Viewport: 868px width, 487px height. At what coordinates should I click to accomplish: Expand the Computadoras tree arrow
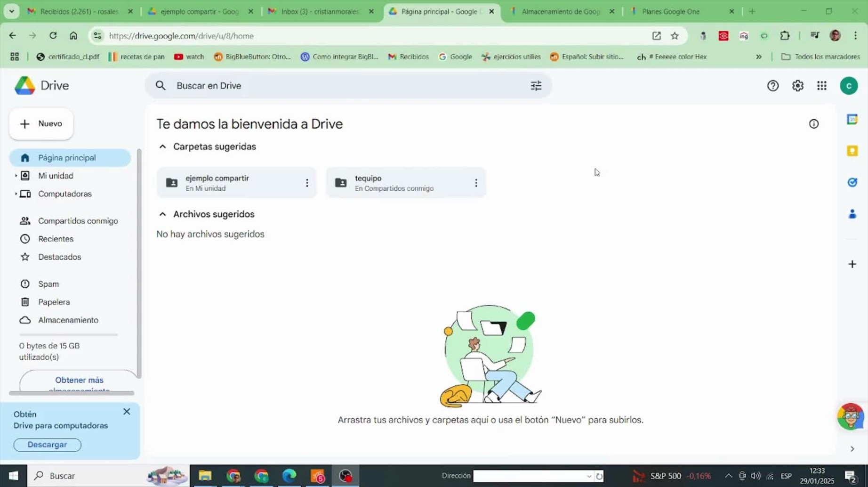tap(16, 194)
